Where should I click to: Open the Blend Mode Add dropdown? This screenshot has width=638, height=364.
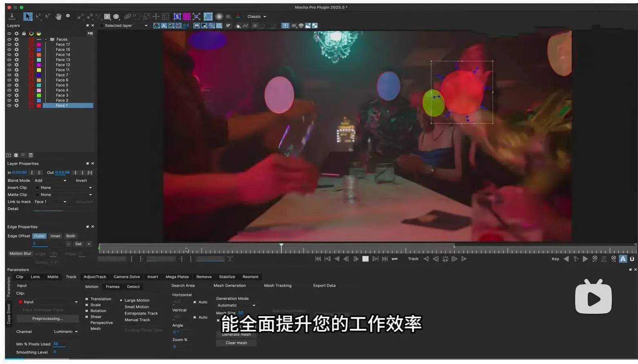pyautogui.click(x=51, y=180)
